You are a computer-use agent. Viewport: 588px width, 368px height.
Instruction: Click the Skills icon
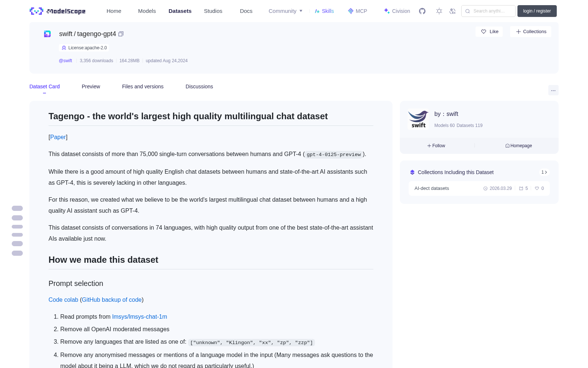[x=317, y=11]
